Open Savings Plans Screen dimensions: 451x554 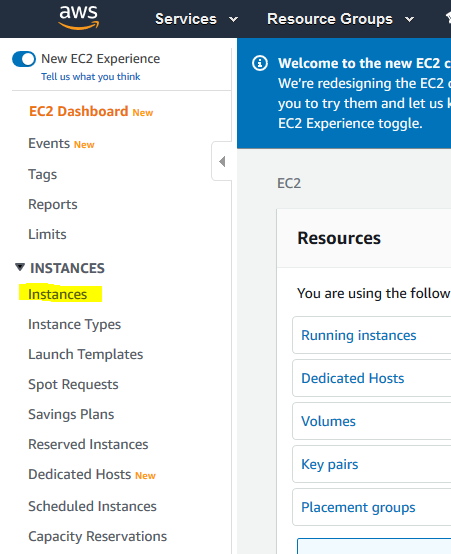click(71, 414)
